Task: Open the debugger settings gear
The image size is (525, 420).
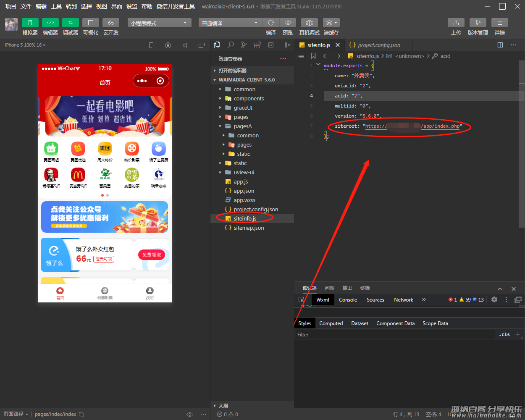Action: pos(494,299)
